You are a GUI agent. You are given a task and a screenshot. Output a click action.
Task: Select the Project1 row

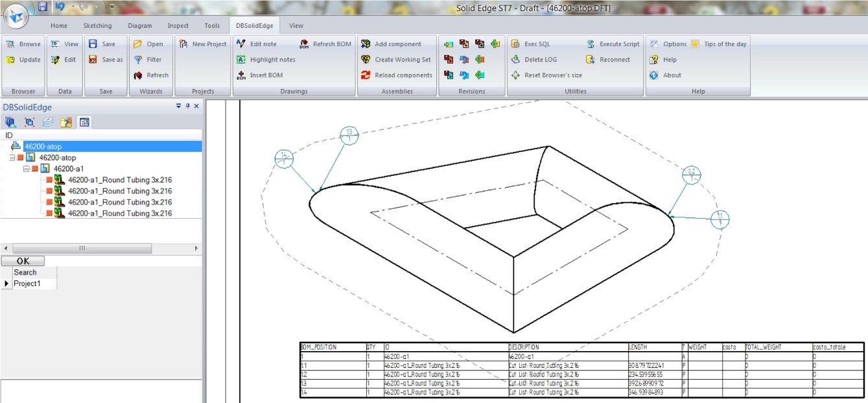click(x=35, y=284)
